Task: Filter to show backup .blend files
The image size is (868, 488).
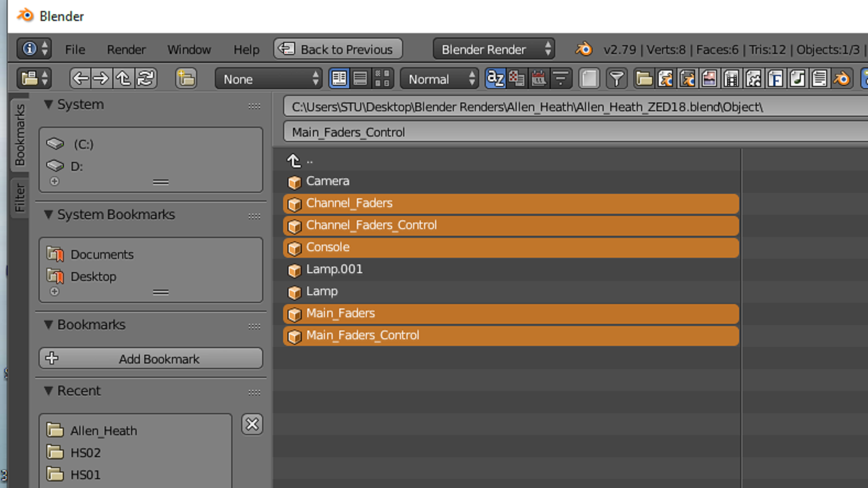Action: [687, 79]
